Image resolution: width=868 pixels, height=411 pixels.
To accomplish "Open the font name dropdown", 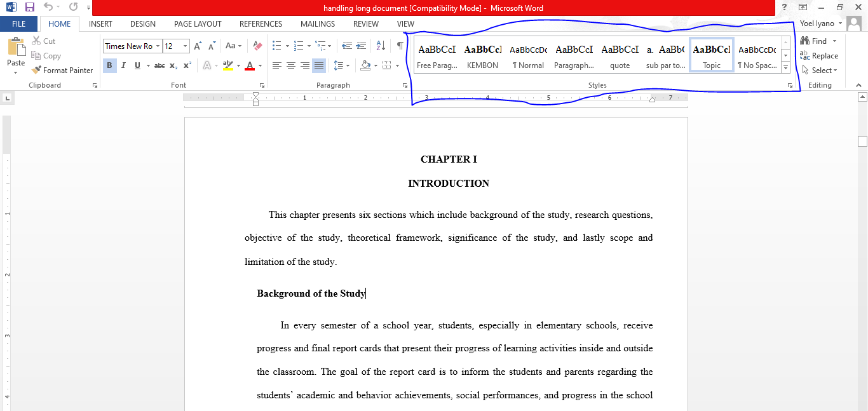I will tap(158, 46).
